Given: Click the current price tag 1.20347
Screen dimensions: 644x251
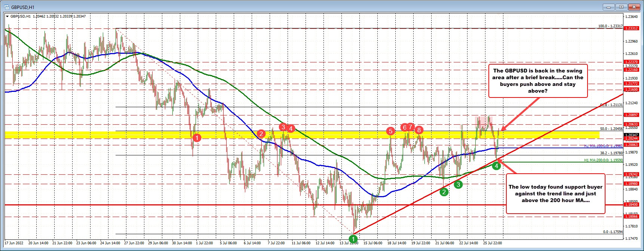Looking at the screenshot, I should (x=632, y=135).
